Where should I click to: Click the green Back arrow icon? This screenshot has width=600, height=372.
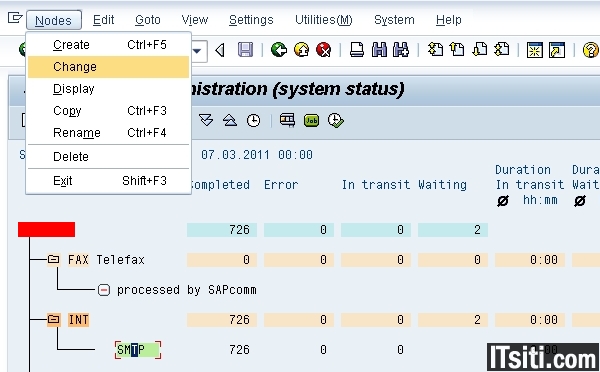(279, 50)
